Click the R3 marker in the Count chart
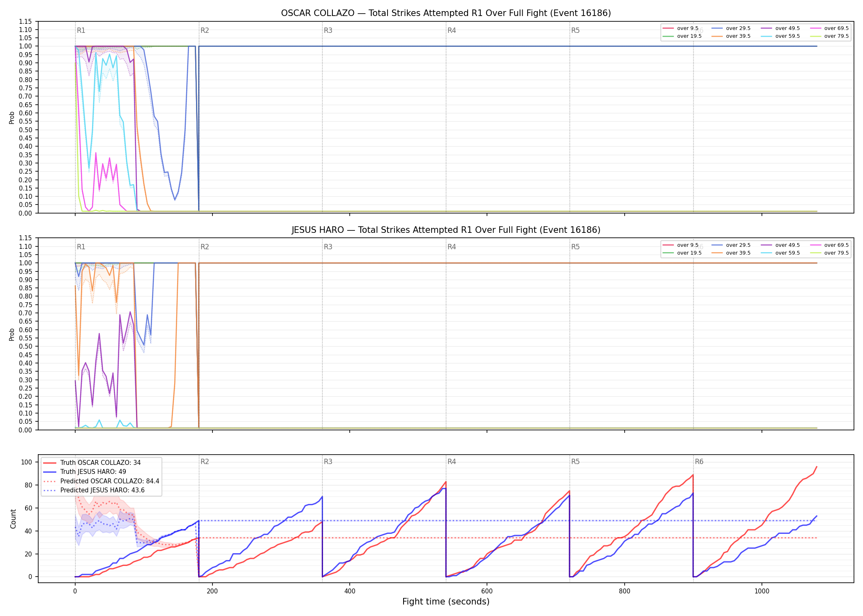The height and width of the screenshot is (616, 863). 328,462
